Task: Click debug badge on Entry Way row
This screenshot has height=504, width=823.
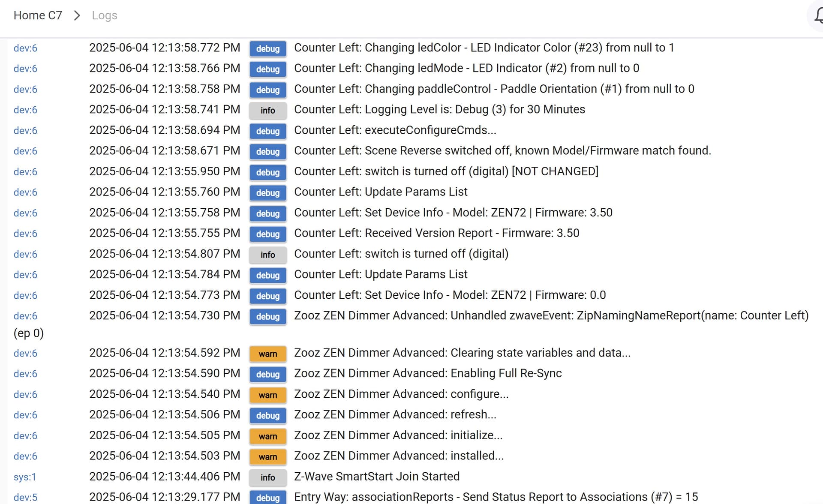Action: pos(268,497)
